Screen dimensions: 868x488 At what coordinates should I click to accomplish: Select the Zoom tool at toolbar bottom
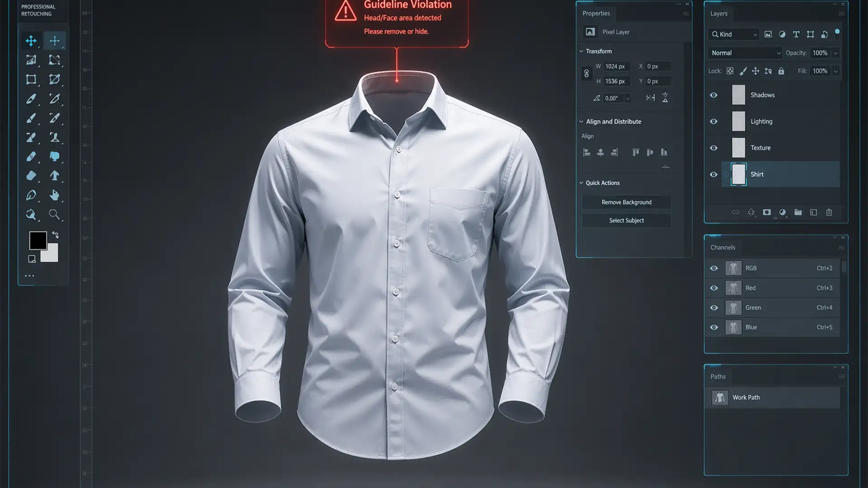pos(55,215)
